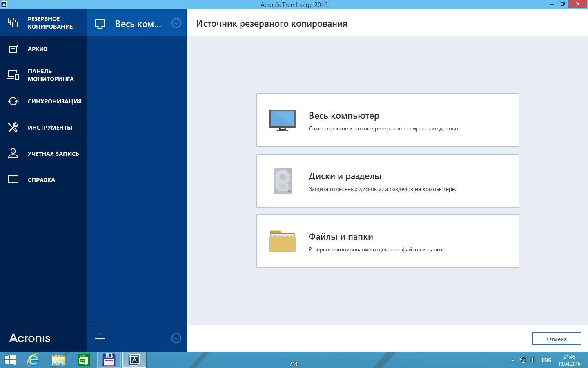Click the floppy disk taskbar icon
This screenshot has width=588, height=368.
pyautogui.click(x=109, y=360)
